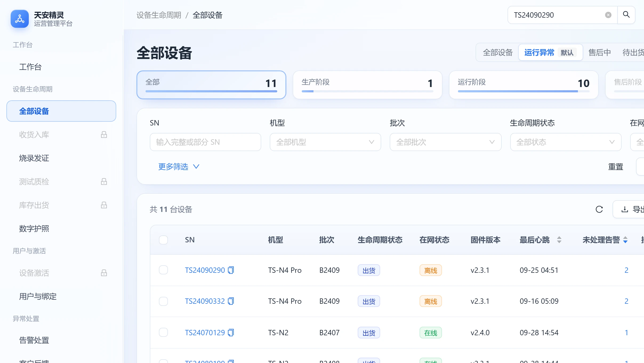This screenshot has height=363, width=644.
Task: Sort by 未处理告警 using the sort arrows
Action: pyautogui.click(x=625, y=240)
